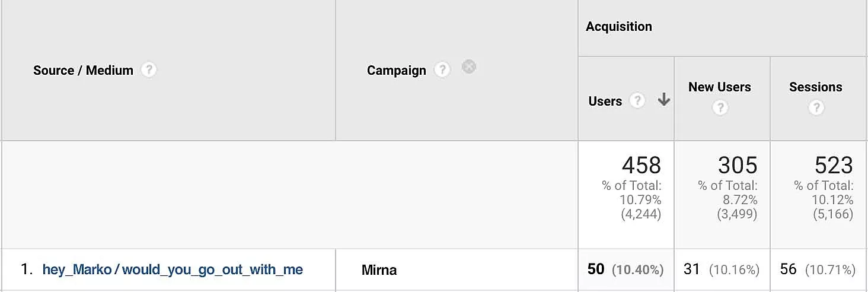Click the 523 total sessions value
The image size is (868, 292).
click(834, 164)
